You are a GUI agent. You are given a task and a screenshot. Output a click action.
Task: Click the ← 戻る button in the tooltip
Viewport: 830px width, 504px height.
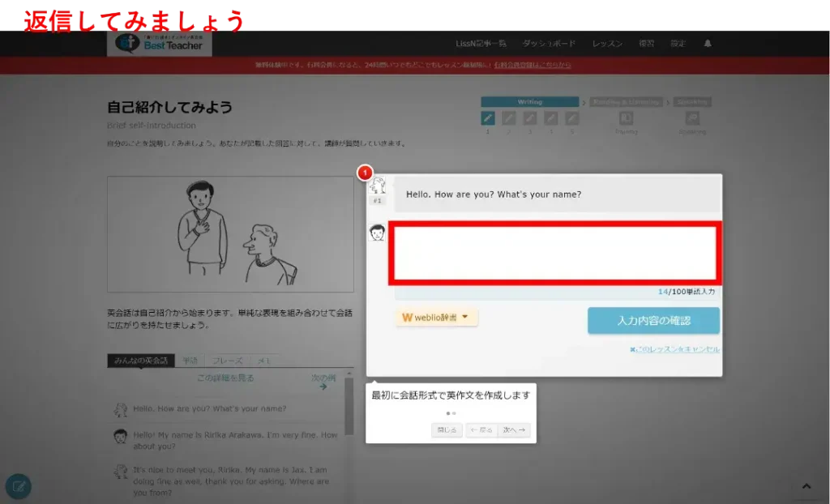click(481, 430)
